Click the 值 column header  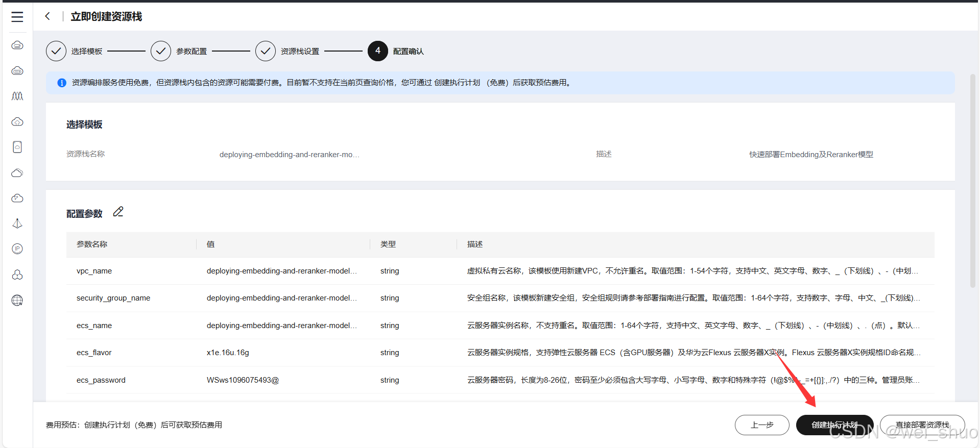(x=210, y=244)
